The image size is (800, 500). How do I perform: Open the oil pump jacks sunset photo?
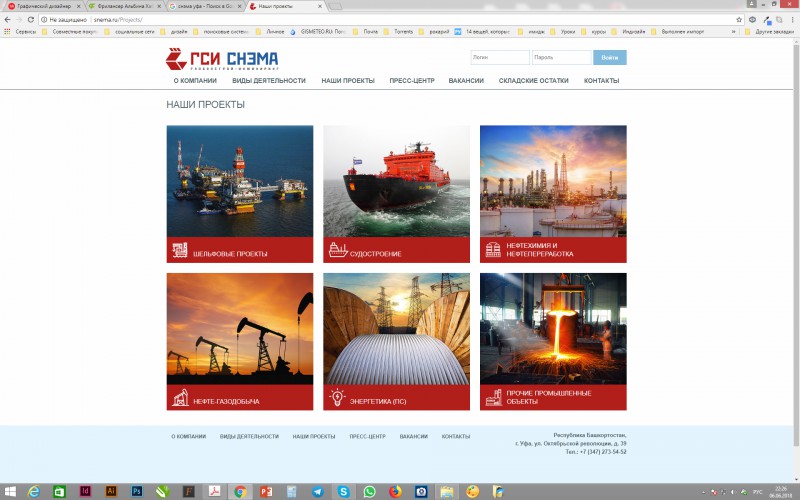point(240,329)
